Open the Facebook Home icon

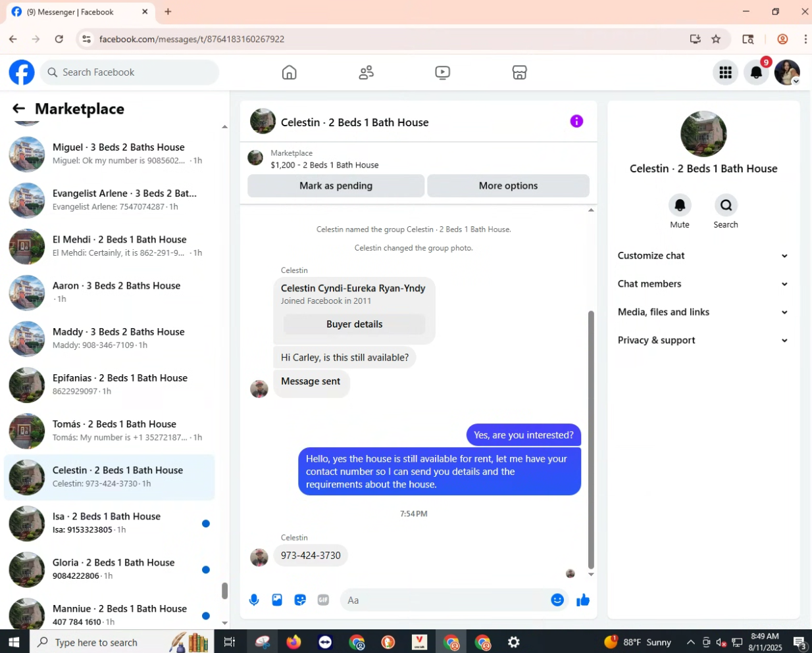click(x=289, y=72)
